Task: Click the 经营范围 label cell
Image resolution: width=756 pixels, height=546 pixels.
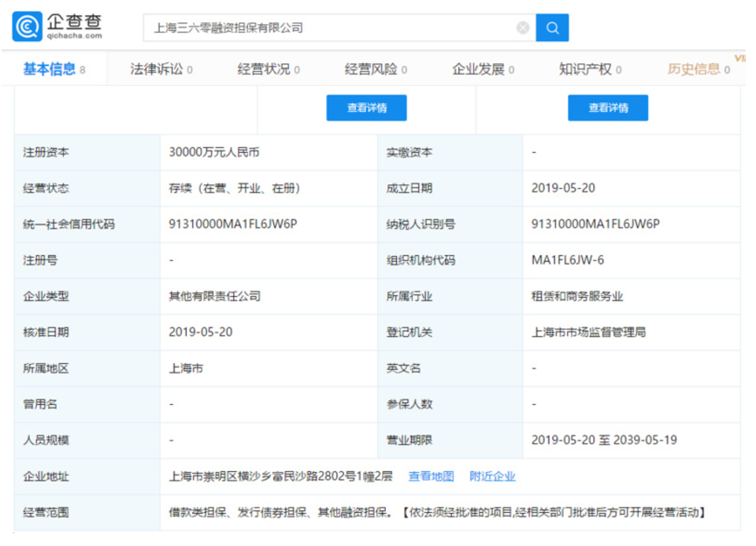Action: (x=87, y=513)
